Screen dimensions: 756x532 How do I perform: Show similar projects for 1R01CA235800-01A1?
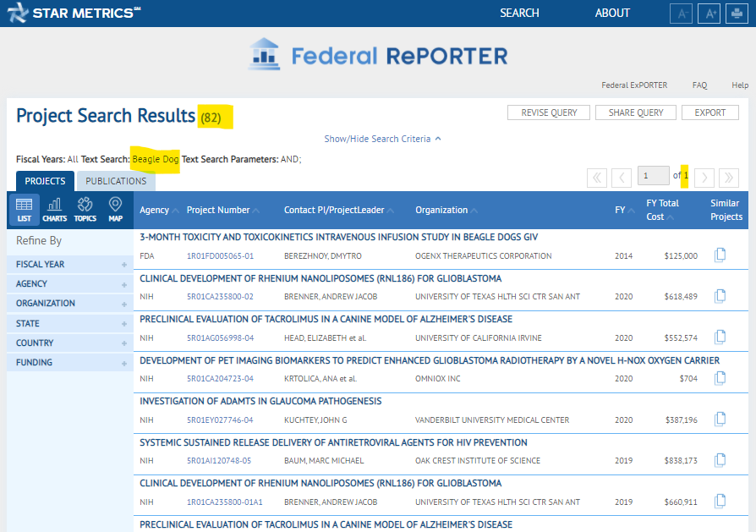720,502
